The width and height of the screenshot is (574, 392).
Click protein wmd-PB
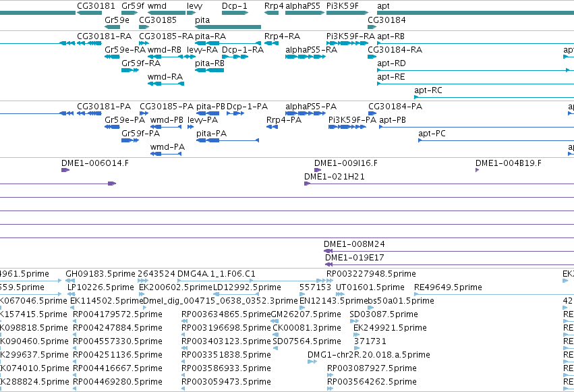click(167, 120)
